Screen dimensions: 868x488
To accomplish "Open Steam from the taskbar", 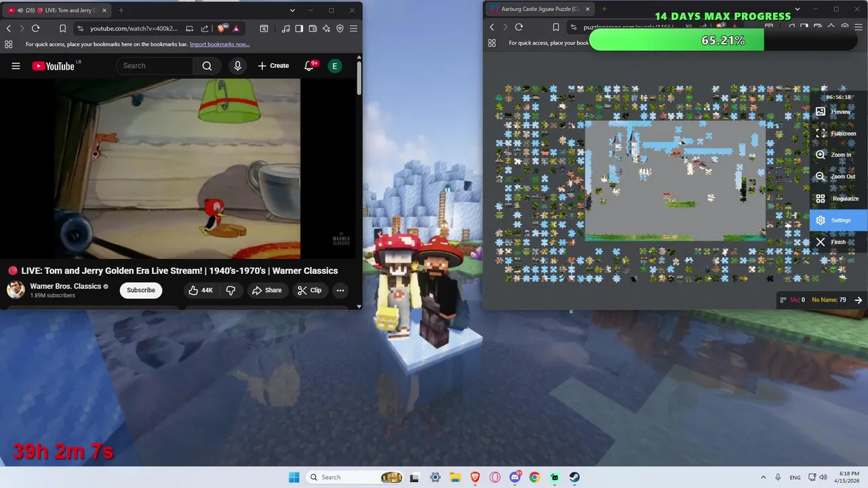I will [574, 477].
